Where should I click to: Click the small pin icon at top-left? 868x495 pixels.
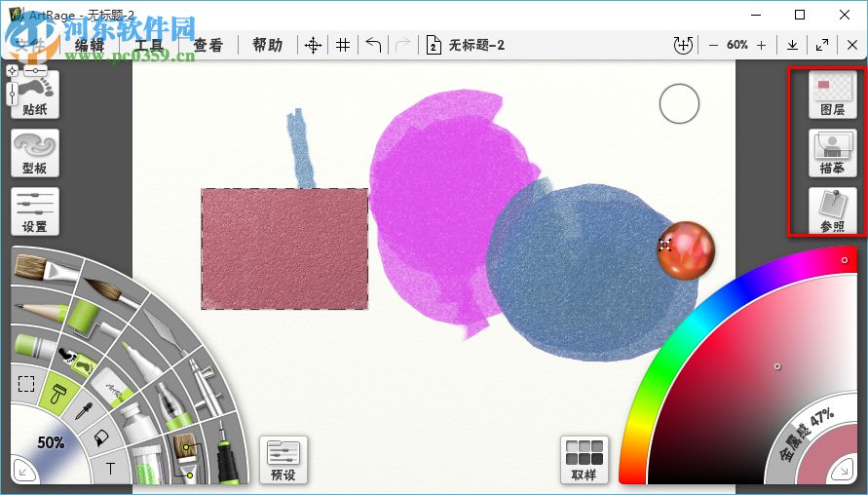[x=13, y=71]
